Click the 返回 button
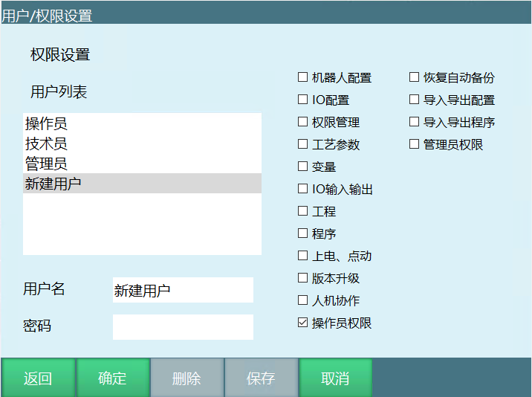The height and width of the screenshot is (397, 532). (38, 378)
